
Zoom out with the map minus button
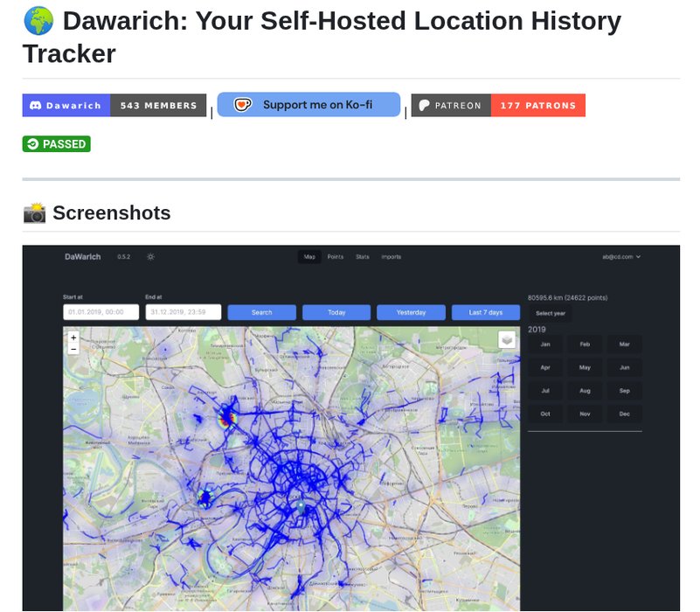pyautogui.click(x=73, y=349)
